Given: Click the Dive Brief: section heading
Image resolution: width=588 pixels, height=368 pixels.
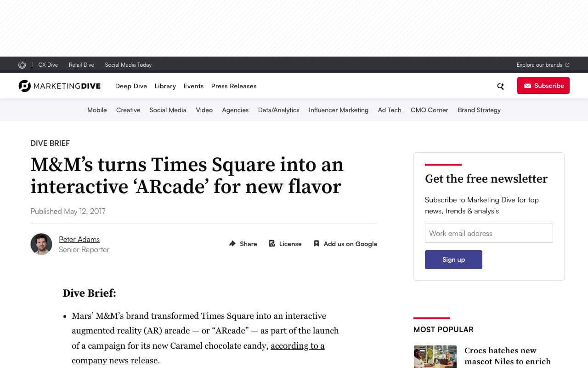Looking at the screenshot, I should (x=89, y=293).
